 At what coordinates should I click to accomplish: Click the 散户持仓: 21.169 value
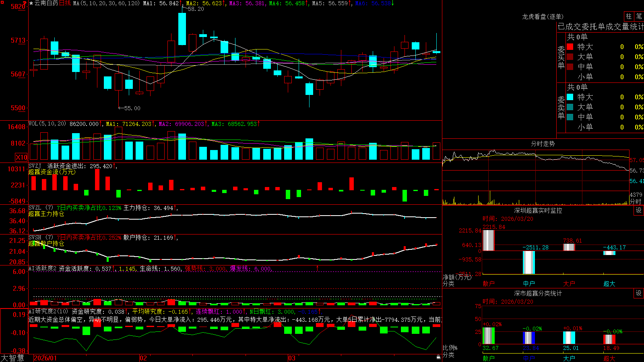[149, 238]
